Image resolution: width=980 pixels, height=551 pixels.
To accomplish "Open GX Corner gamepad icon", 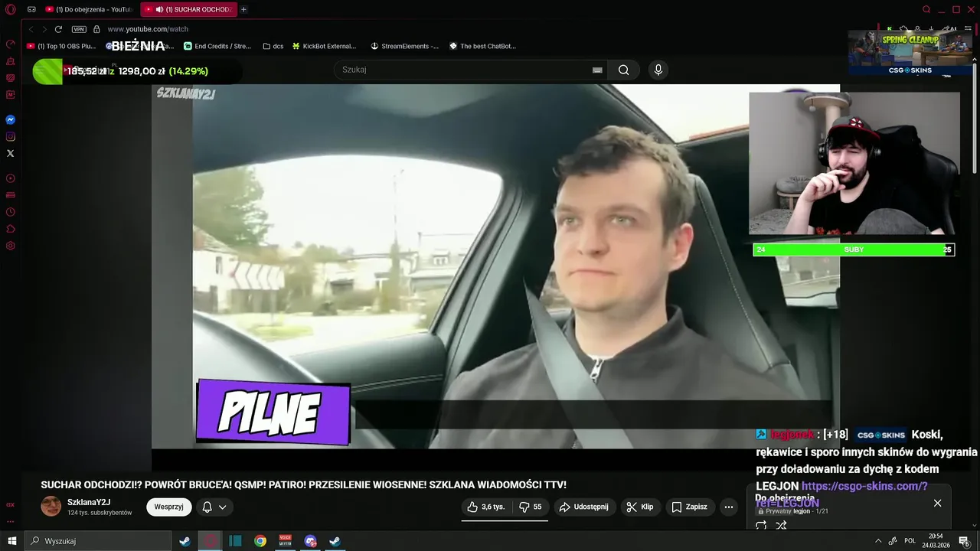I will [x=31, y=9].
